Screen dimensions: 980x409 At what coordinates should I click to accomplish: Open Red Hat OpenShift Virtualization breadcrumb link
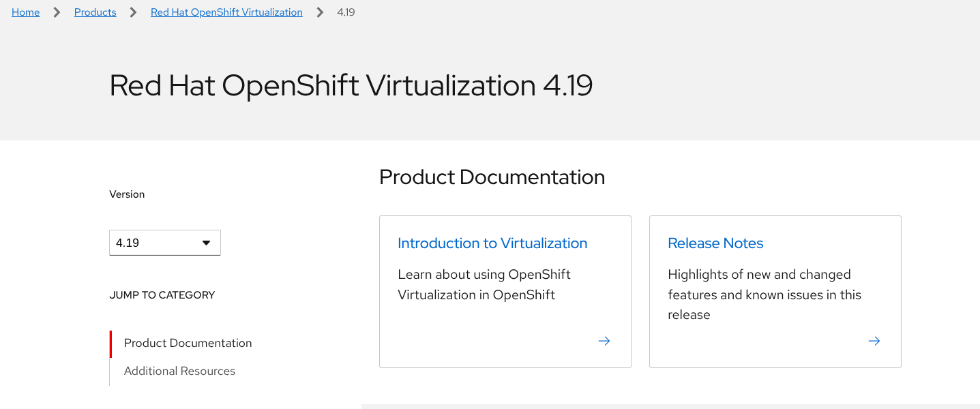click(x=226, y=12)
